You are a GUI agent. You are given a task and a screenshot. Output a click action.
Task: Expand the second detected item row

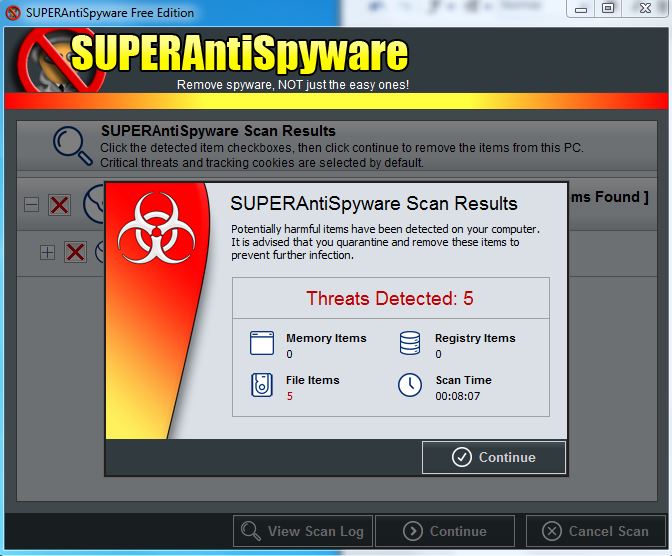[47, 252]
